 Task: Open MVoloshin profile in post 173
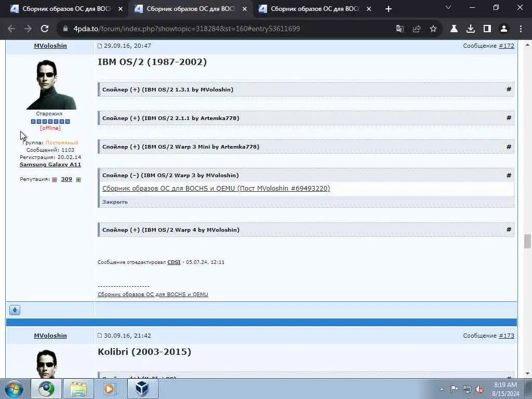click(50, 336)
